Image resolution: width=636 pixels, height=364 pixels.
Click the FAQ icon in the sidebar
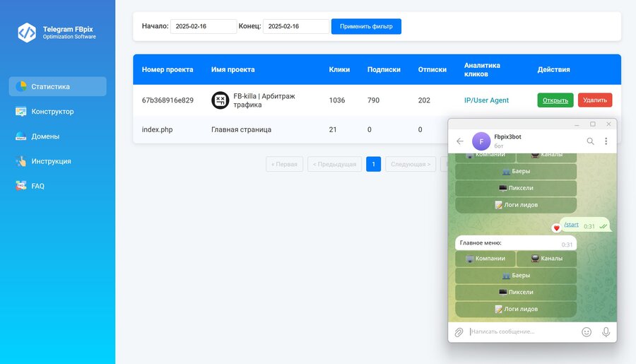[x=21, y=186]
